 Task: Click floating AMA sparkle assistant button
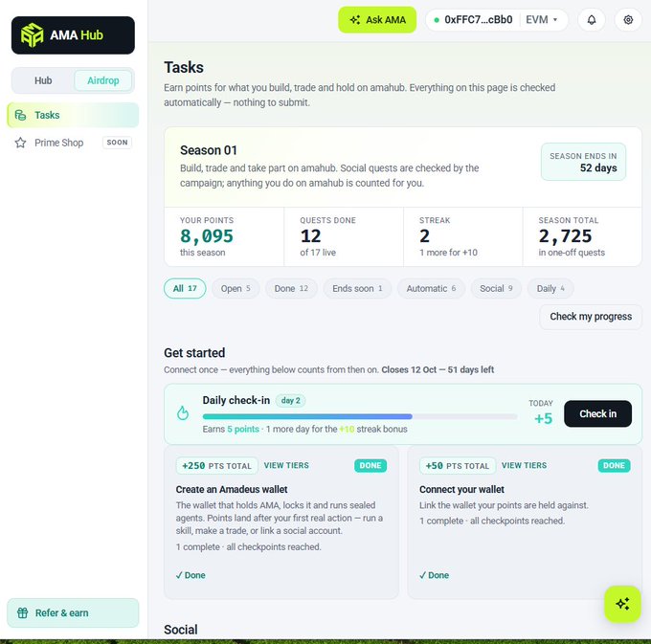(x=622, y=604)
